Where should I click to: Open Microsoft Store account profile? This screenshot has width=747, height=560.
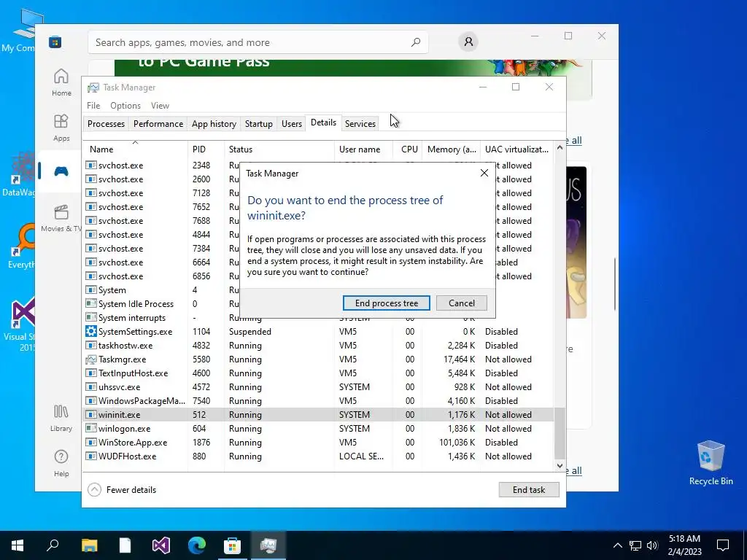(x=468, y=42)
